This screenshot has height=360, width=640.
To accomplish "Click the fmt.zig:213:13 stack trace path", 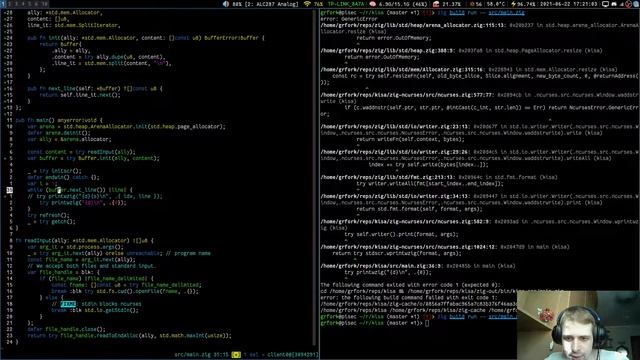I will [387, 178].
